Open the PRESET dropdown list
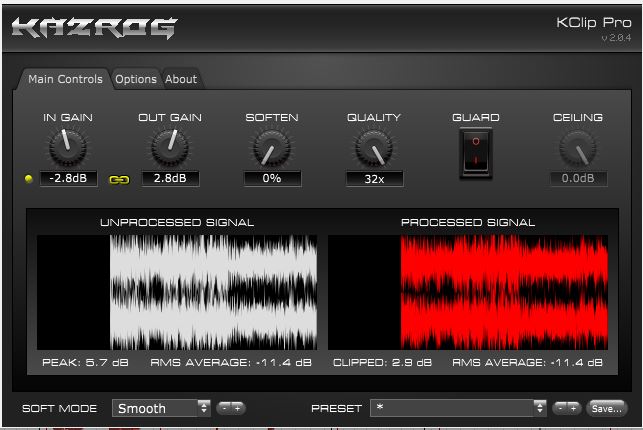The width and height of the screenshot is (643, 430). pos(458,408)
